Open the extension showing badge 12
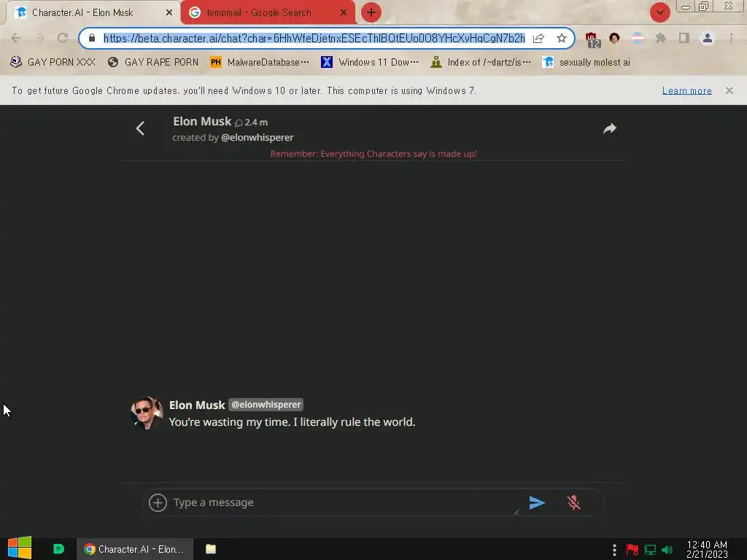Viewport: 747px width, 560px height. point(592,39)
